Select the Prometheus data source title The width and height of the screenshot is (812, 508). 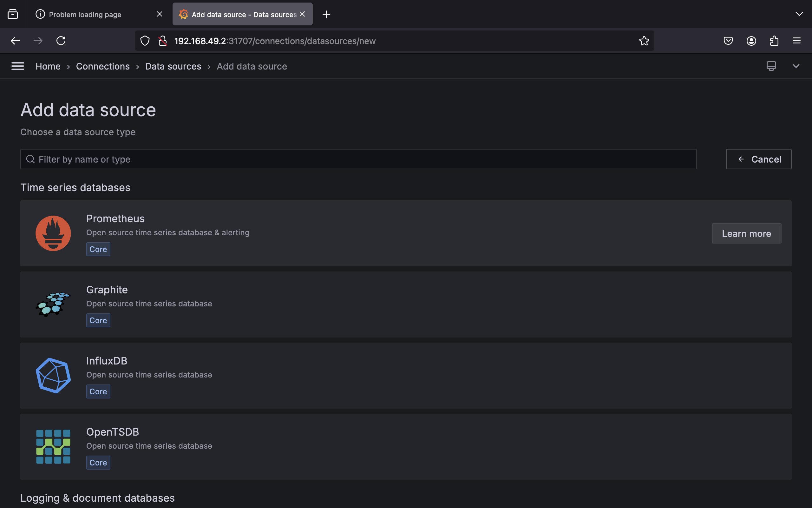[x=115, y=219]
